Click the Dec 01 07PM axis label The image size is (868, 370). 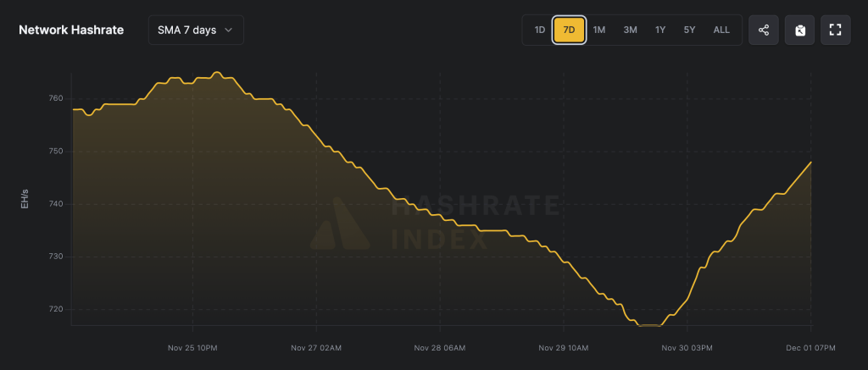point(810,347)
